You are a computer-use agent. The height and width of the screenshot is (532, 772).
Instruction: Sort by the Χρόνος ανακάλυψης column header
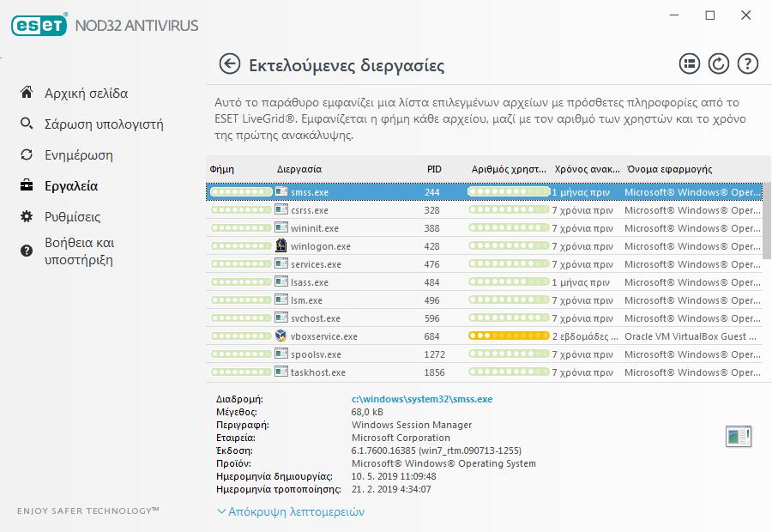click(x=587, y=169)
